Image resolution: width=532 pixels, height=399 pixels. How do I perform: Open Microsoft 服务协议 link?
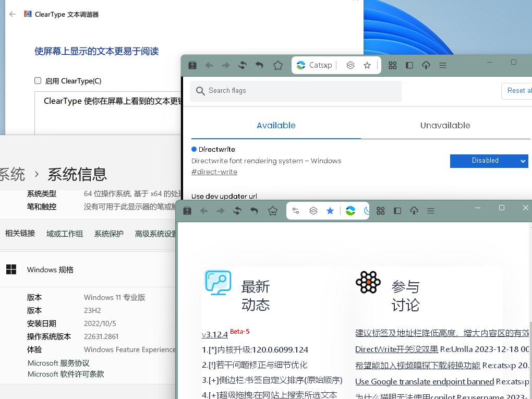click(58, 363)
